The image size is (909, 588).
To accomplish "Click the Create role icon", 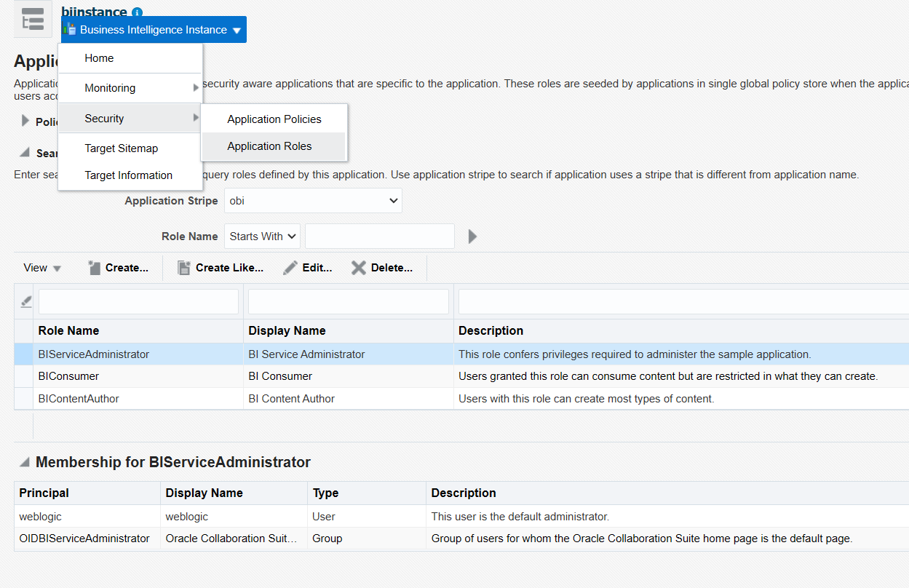I will pyautogui.click(x=95, y=268).
